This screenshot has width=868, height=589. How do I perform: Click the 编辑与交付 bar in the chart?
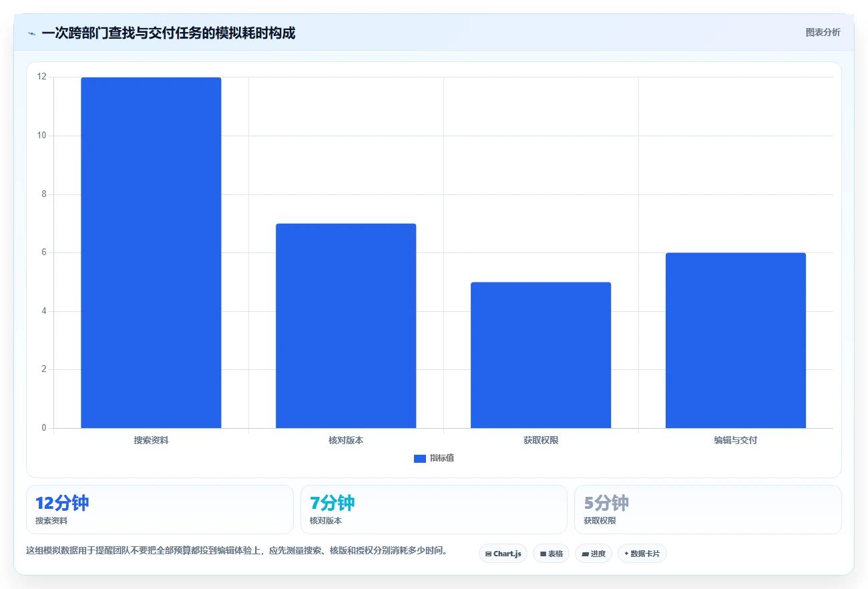(736, 341)
